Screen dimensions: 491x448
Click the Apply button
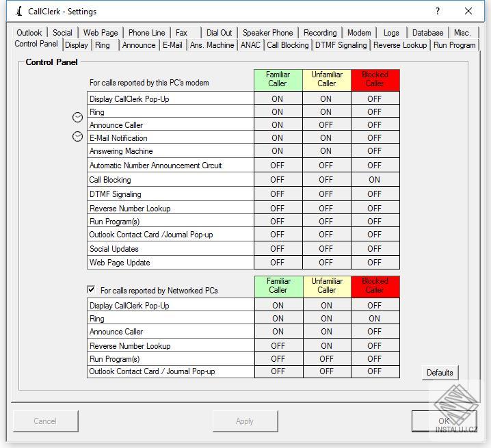coord(245,421)
